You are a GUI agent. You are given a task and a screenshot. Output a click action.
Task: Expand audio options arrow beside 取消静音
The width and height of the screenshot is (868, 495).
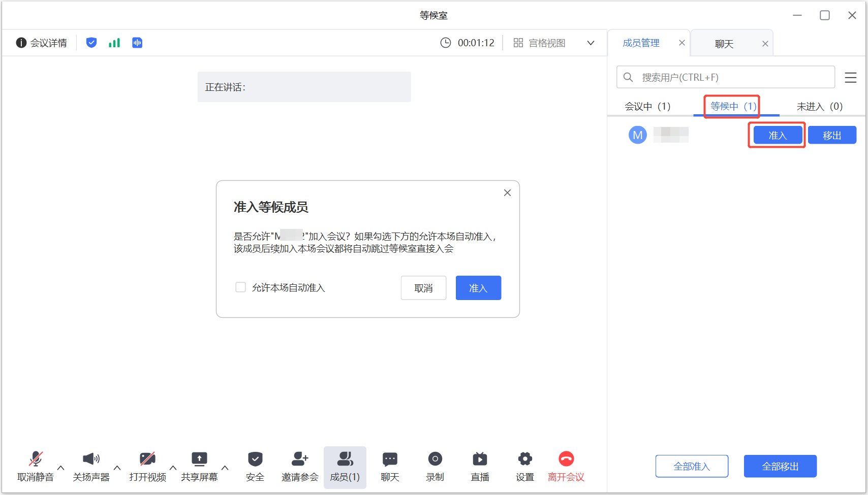pyautogui.click(x=61, y=468)
